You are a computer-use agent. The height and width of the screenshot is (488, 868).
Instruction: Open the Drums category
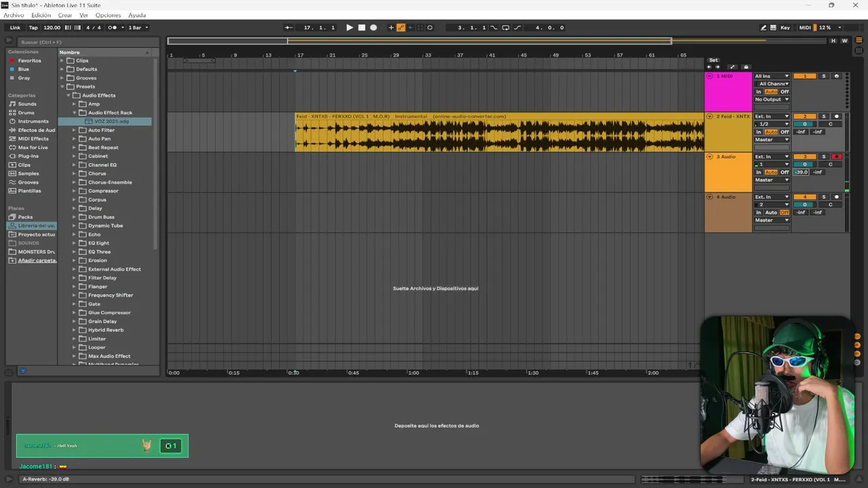26,113
